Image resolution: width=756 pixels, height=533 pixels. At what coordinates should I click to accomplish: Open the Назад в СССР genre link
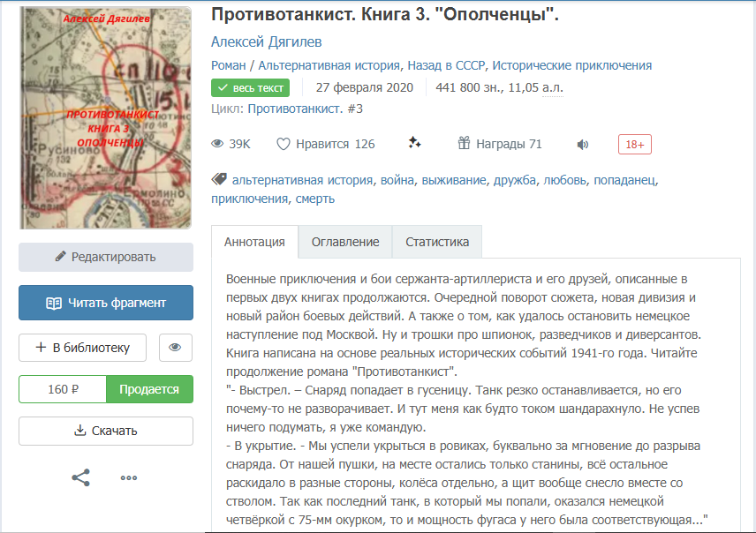click(446, 65)
